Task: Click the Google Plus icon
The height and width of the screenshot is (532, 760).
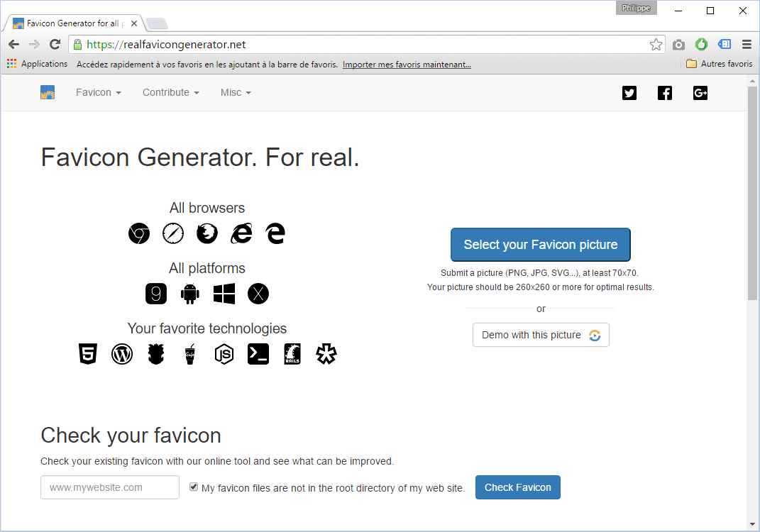Action: pos(700,93)
